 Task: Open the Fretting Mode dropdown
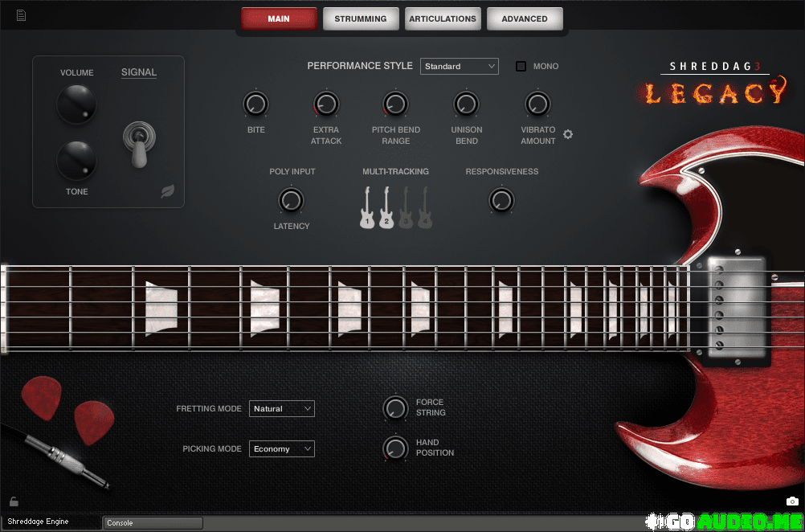282,409
